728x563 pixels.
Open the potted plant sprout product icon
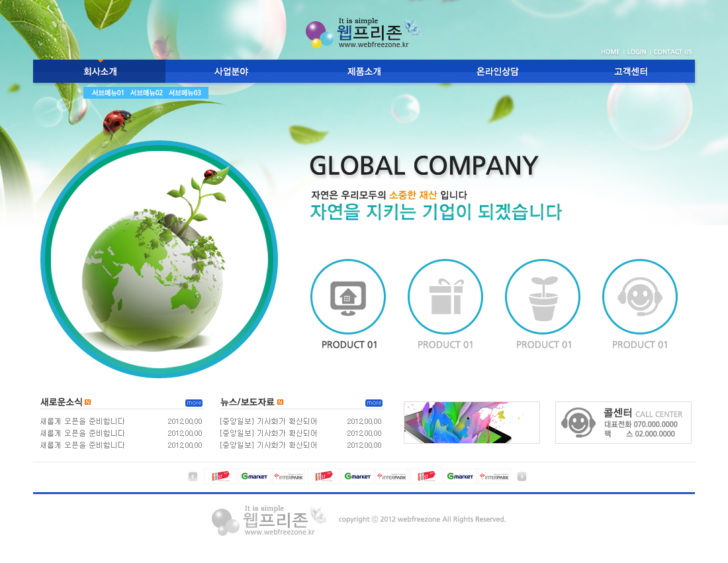(543, 297)
